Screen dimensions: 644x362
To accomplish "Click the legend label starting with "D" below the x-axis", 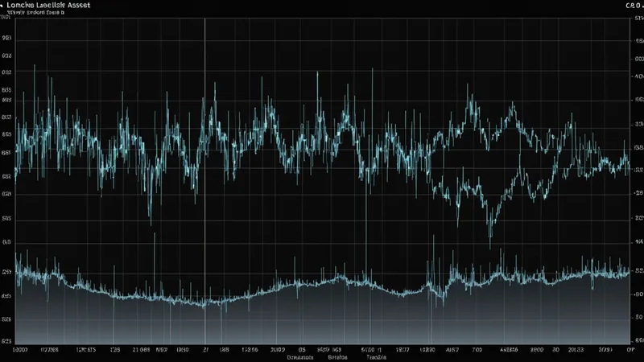I will pyautogui.click(x=300, y=357).
